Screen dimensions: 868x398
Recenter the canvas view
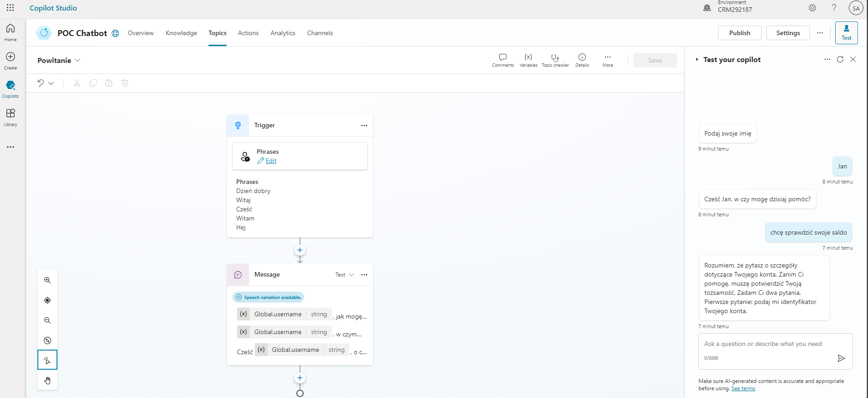click(x=47, y=300)
